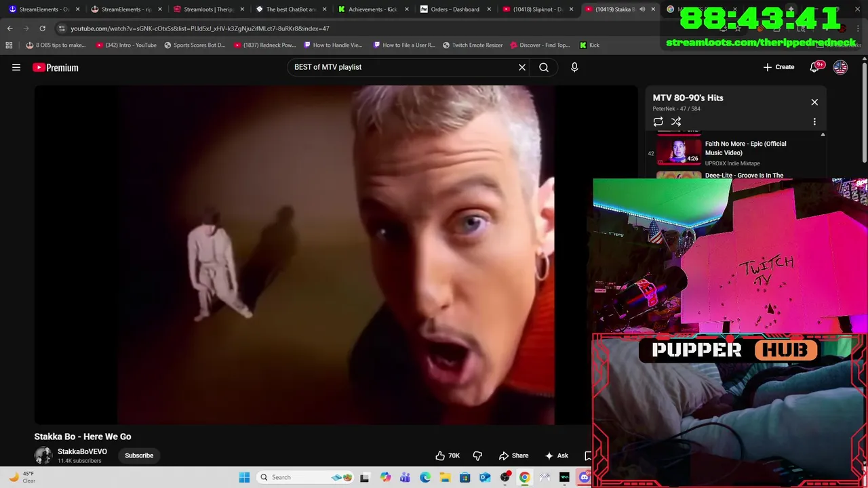Reload the page
Viewport: 868px width, 488px height.
point(42,28)
